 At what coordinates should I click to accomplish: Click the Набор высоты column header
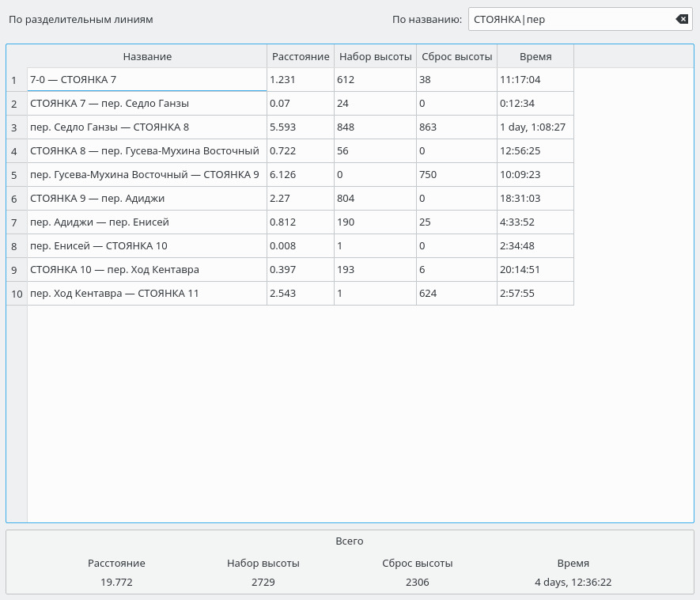376,56
